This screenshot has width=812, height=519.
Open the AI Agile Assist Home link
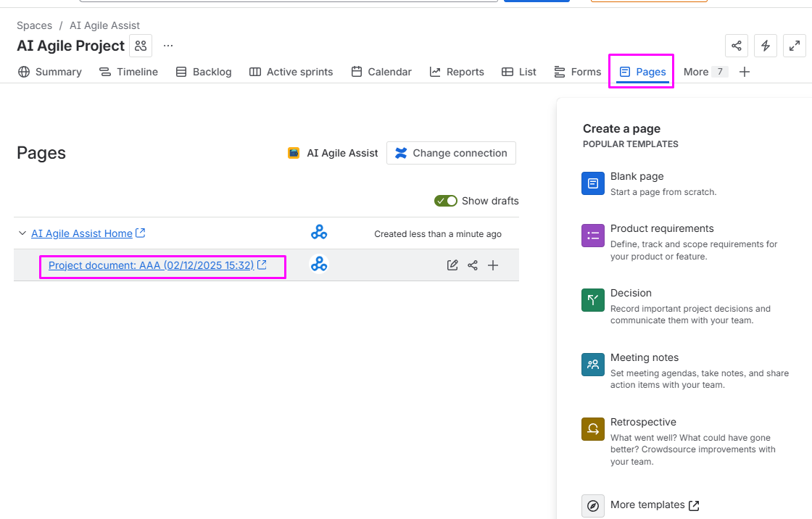(82, 233)
